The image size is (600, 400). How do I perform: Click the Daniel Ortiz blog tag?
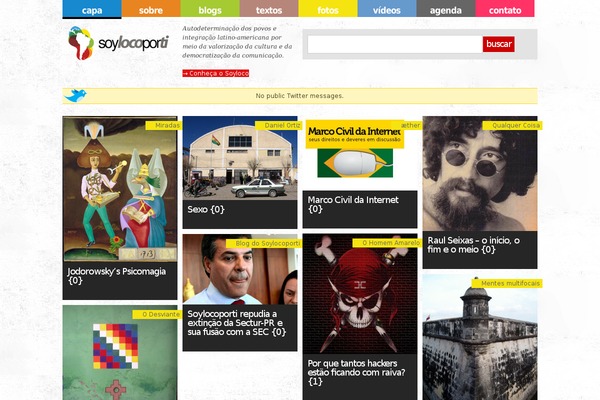[x=278, y=125]
